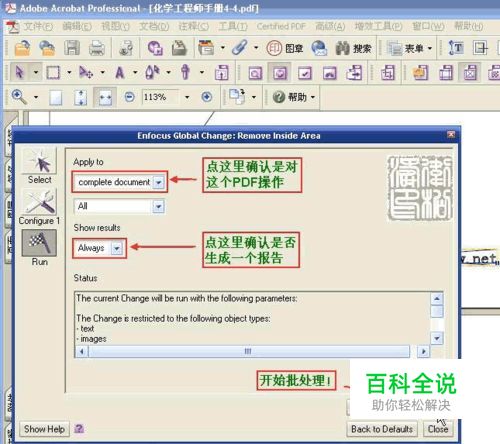Screen dimensions: 500x444
Task: Select the letter A text edit tool
Action: (x=120, y=72)
